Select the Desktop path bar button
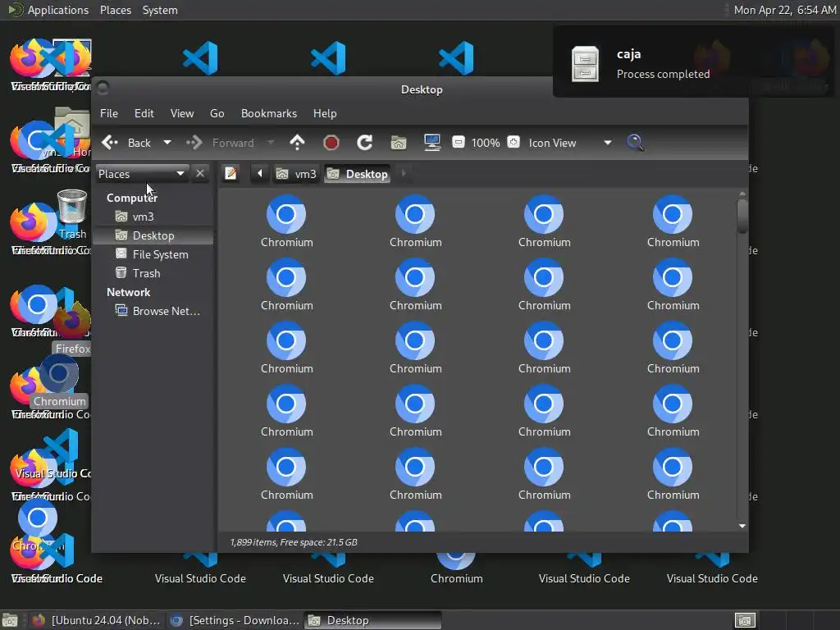Image resolution: width=840 pixels, height=630 pixels. pos(357,174)
